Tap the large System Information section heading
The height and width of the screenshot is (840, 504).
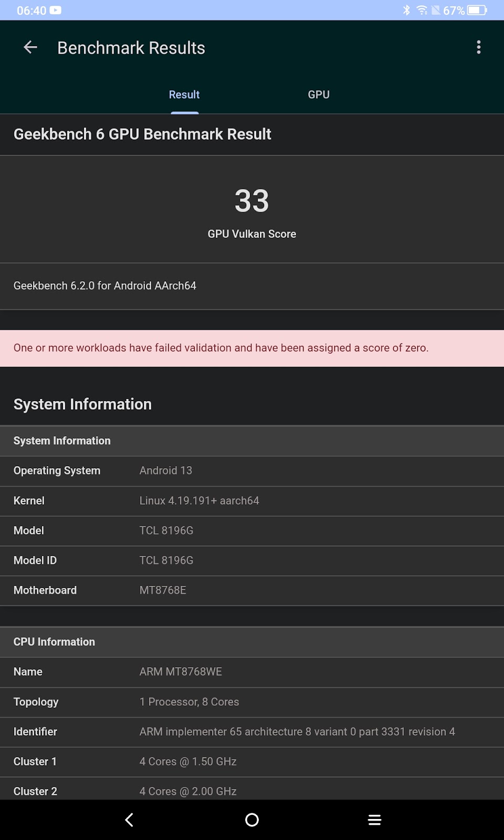(x=82, y=404)
